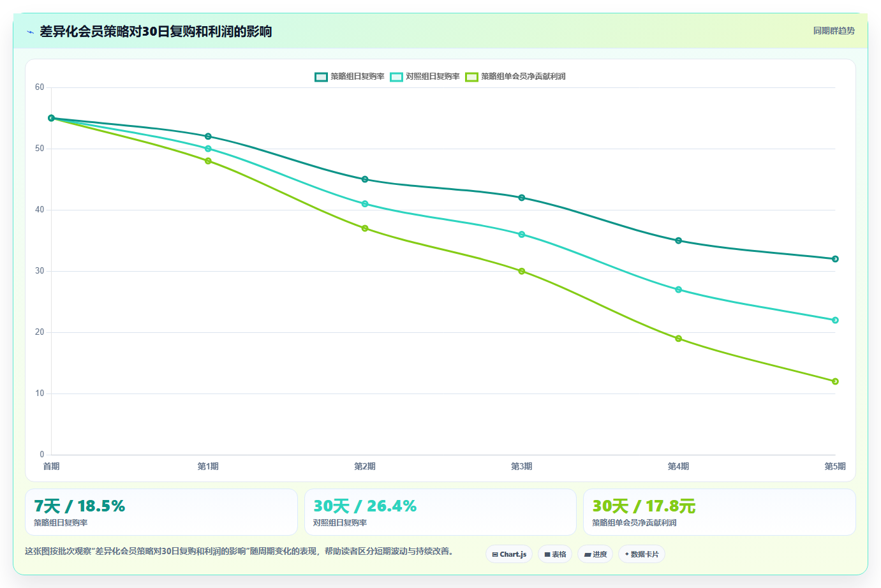Toggle the 对照组日复购率 legend item

point(425,77)
